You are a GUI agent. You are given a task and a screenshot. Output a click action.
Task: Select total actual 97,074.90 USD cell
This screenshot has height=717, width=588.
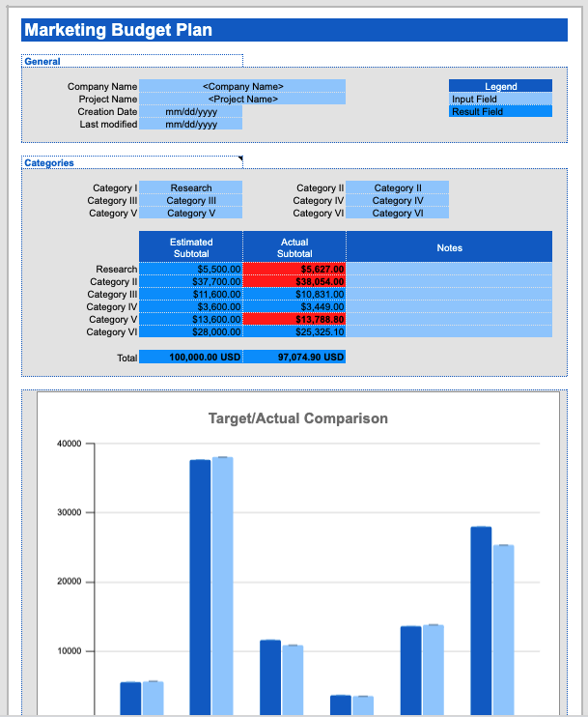coord(294,357)
